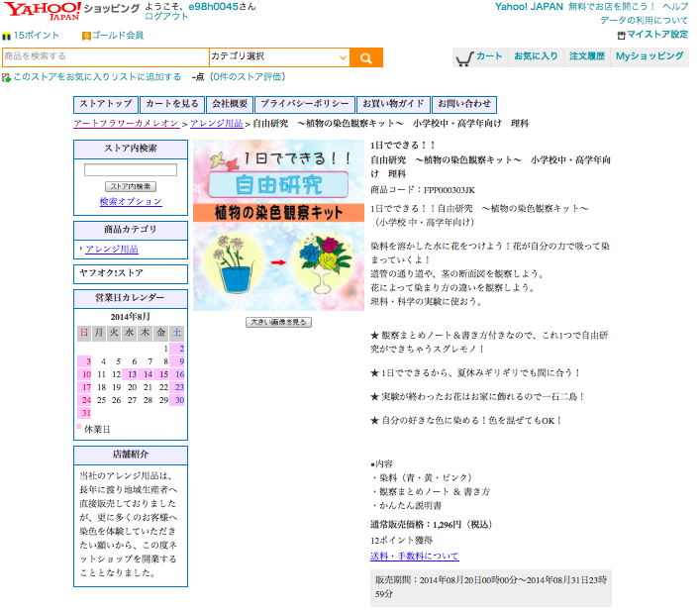Viewport: 700px width, 611px height.
Task: Open the カートを見る tab
Action: pos(172,104)
